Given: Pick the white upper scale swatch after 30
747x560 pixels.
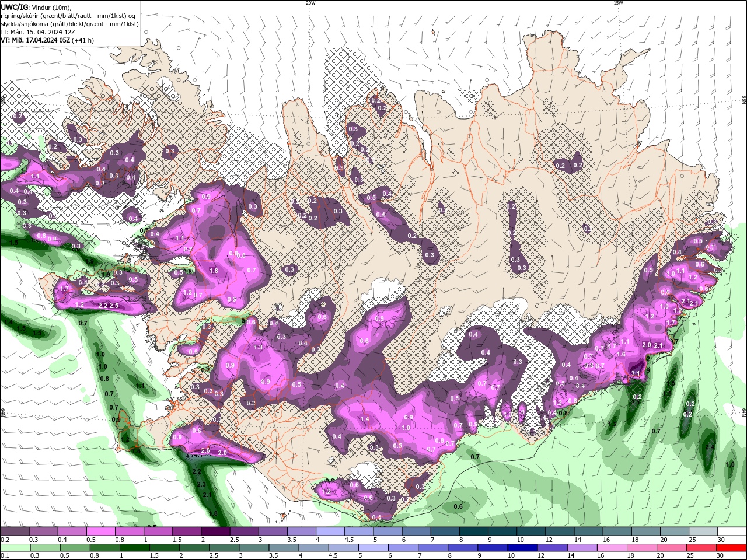Looking at the screenshot, I should (x=732, y=531).
